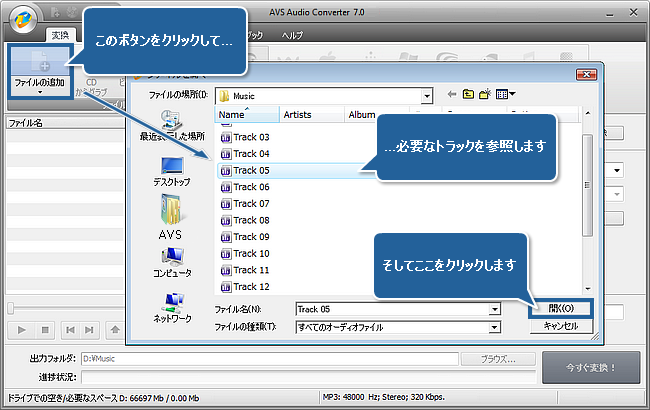Select the Track 07 file

click(x=245, y=204)
